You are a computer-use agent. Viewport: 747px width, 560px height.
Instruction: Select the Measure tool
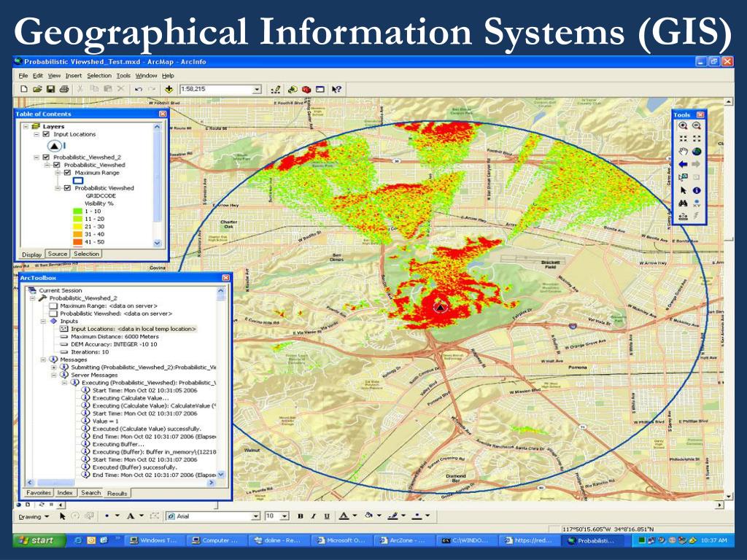(683, 216)
